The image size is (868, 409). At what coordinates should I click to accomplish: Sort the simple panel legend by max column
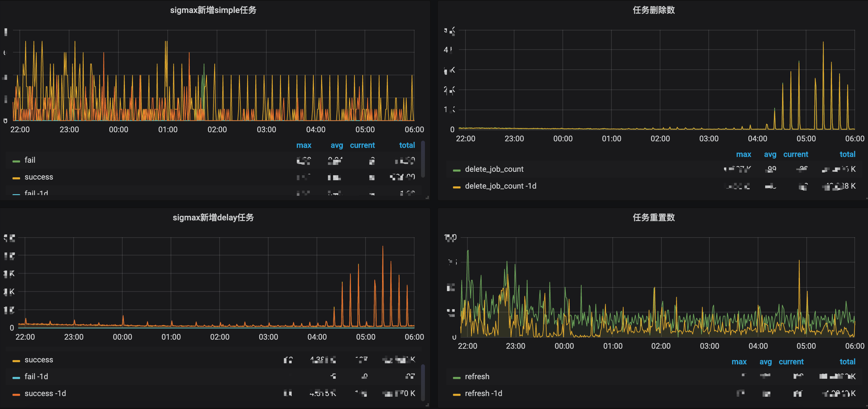pos(304,146)
